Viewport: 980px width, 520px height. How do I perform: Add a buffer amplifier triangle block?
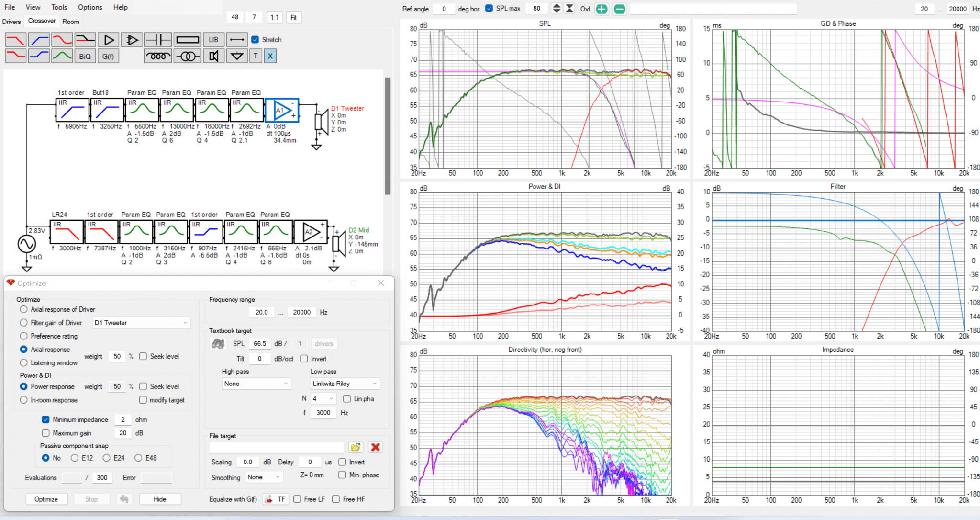pos(109,40)
